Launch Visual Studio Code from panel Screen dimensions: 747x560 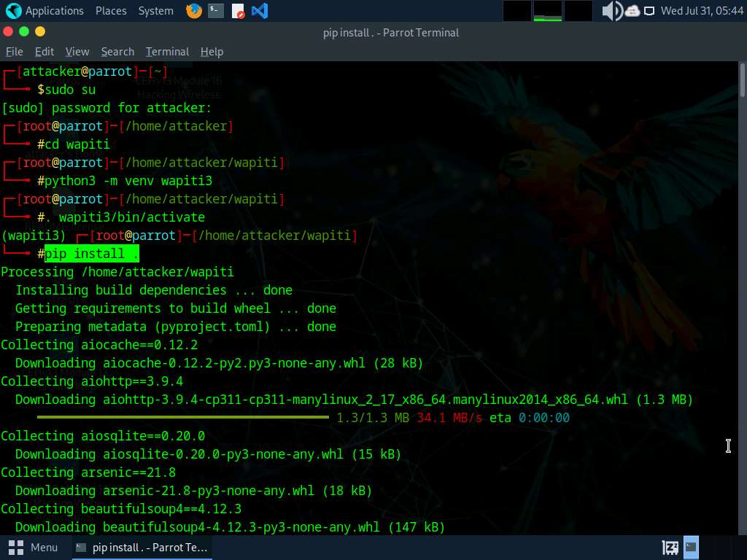point(259,11)
